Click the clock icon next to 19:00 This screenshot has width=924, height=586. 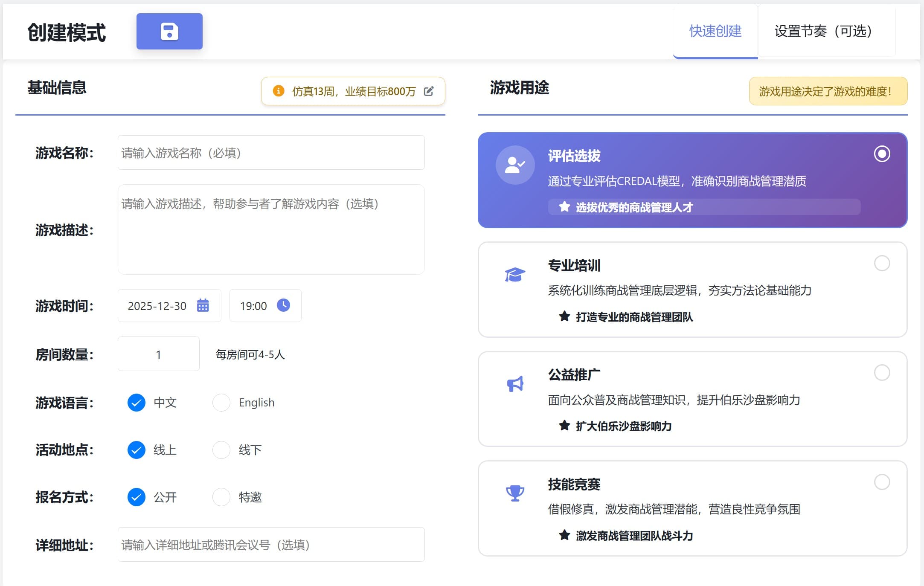[283, 305]
